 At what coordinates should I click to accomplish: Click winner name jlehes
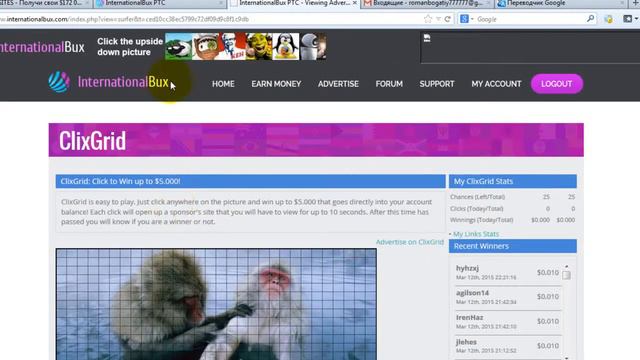(x=466, y=342)
